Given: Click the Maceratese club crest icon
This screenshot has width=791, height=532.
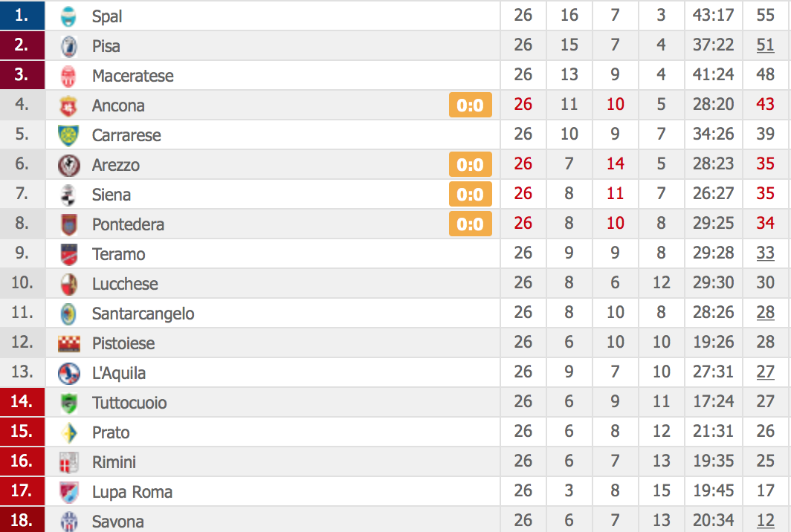Looking at the screenshot, I should (69, 75).
